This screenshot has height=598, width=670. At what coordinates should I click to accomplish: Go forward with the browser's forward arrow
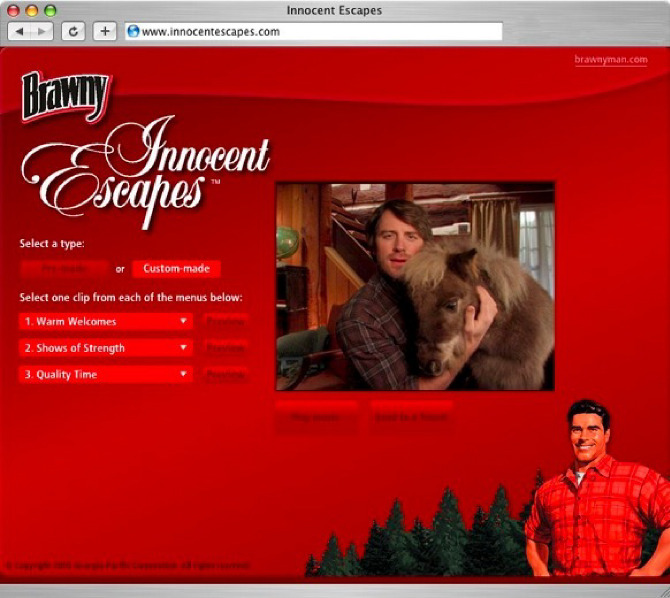click(x=41, y=32)
